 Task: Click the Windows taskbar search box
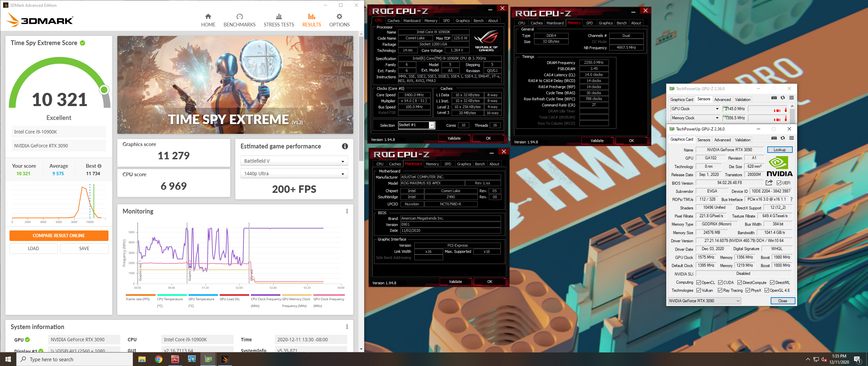pos(75,359)
